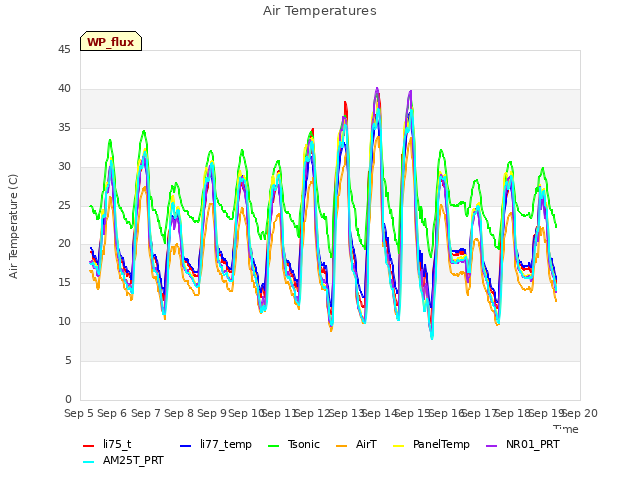This screenshot has height=480, width=640.
Task: Click the red li75_t legend swatch
Action: [x=89, y=445]
